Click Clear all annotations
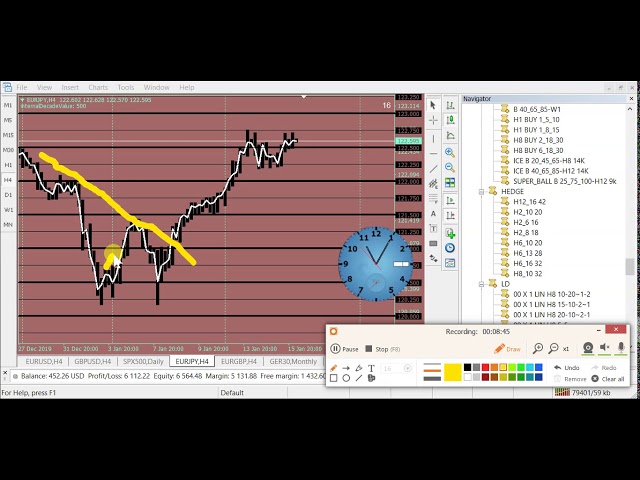The width and height of the screenshot is (640, 480). click(607, 379)
